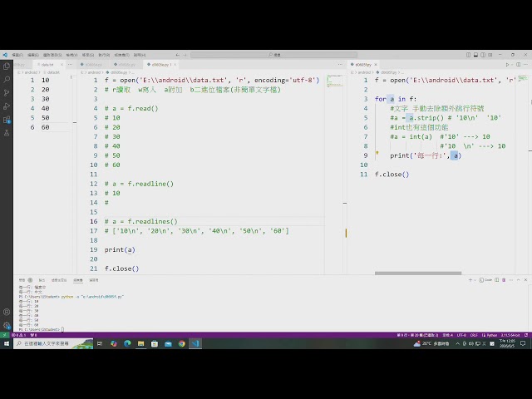Click the horizontal scrollbar in right editor
The image size is (532, 399).
[x=418, y=273]
